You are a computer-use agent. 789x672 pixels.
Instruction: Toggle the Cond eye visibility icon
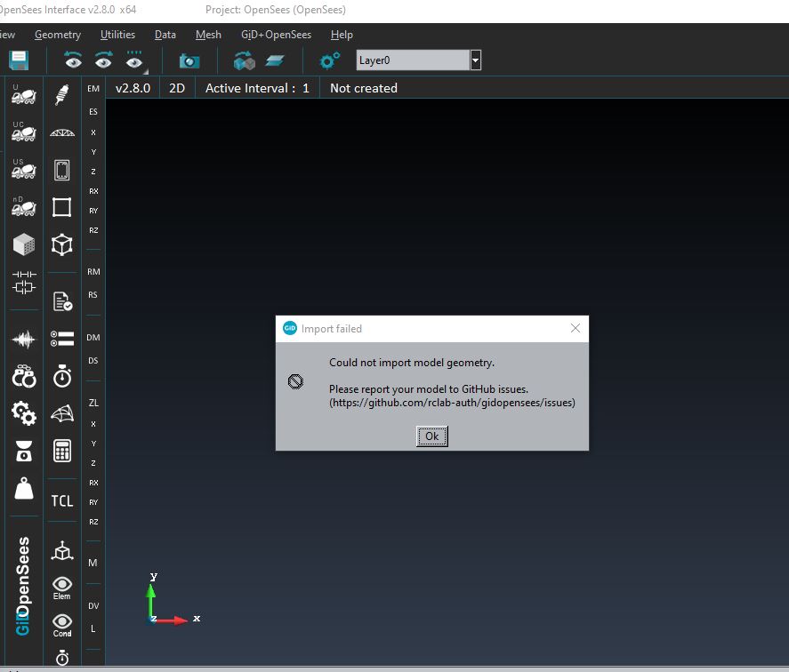point(62,625)
